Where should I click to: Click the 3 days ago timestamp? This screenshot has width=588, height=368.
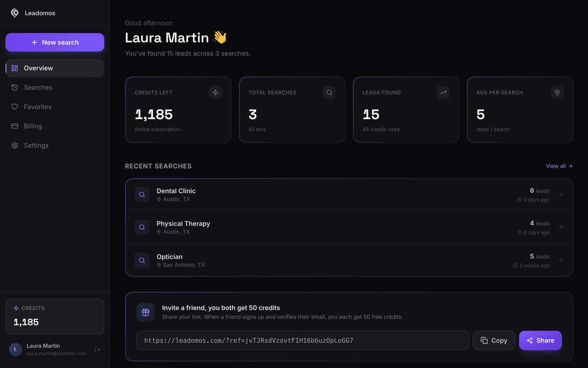click(x=534, y=200)
